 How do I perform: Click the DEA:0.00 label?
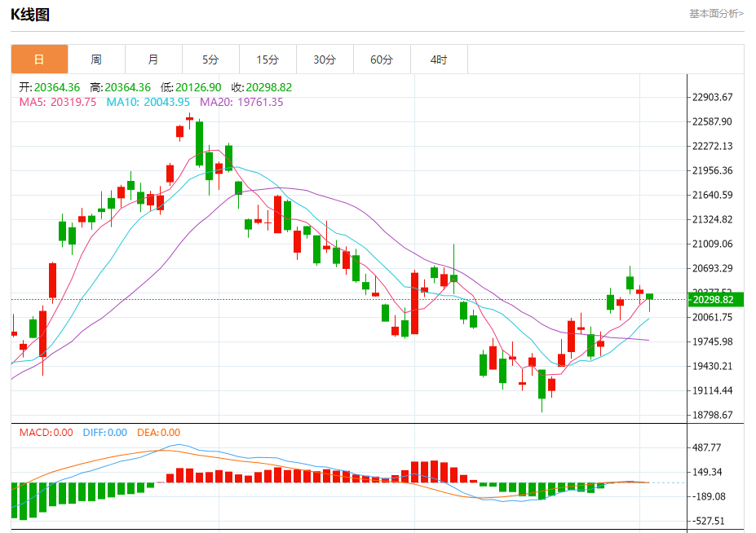pyautogui.click(x=159, y=432)
